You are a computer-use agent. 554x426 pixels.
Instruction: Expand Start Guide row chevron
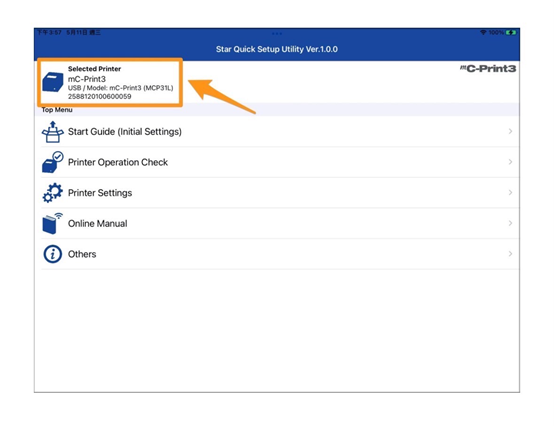[510, 131]
